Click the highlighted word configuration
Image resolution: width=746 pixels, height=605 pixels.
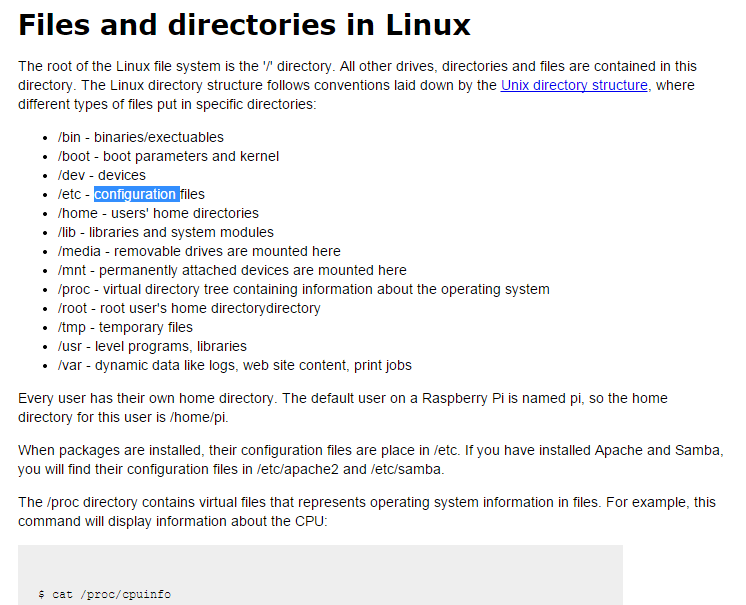point(135,194)
